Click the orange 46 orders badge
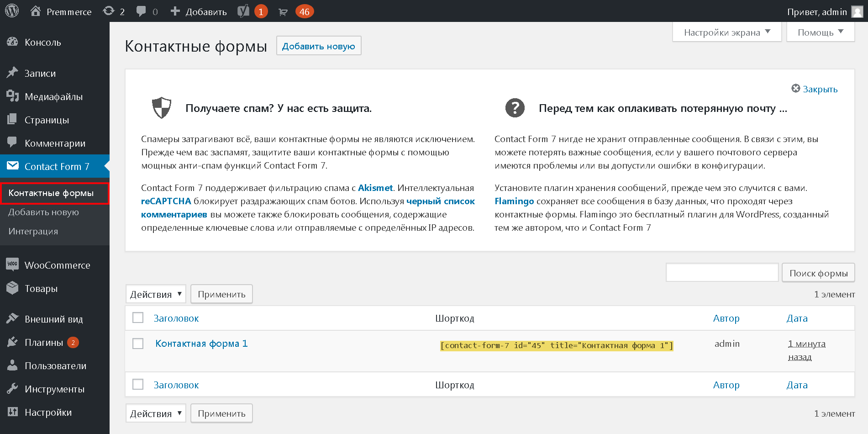Viewport: 868px width, 434px height. [305, 11]
